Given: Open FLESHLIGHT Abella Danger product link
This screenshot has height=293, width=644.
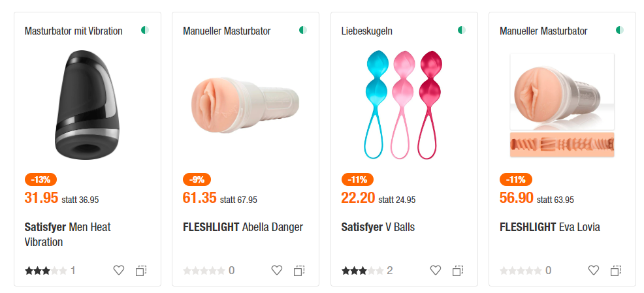Looking at the screenshot, I should click(x=242, y=227).
